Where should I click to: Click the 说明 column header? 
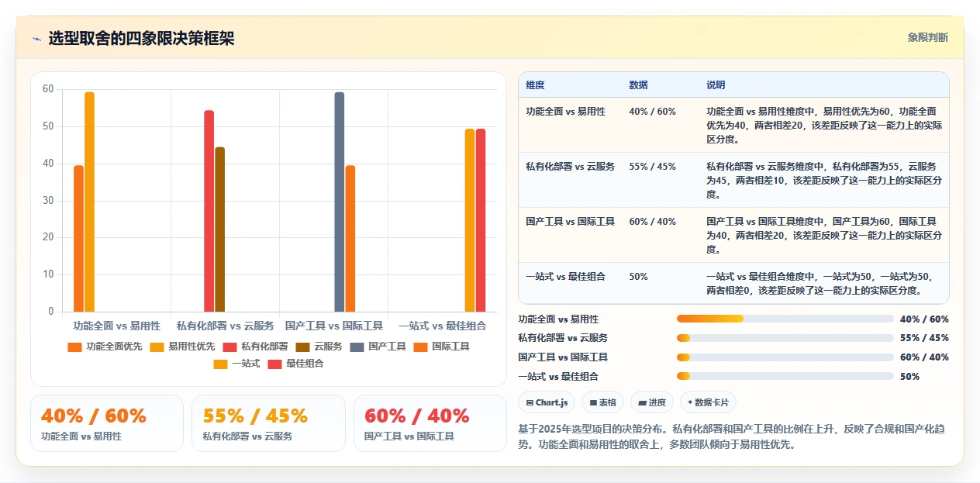[x=716, y=85]
